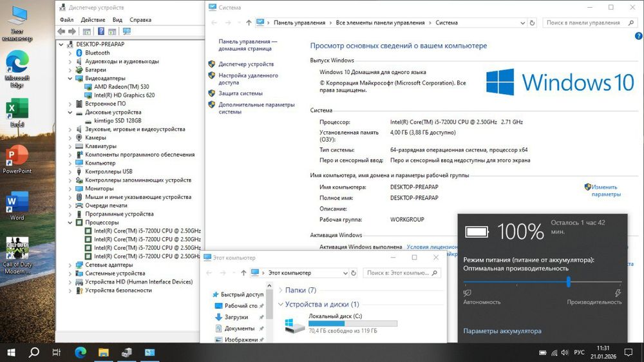Select kimtigo SSD 128GB device
This screenshot has width=644, height=362.
click(x=117, y=121)
